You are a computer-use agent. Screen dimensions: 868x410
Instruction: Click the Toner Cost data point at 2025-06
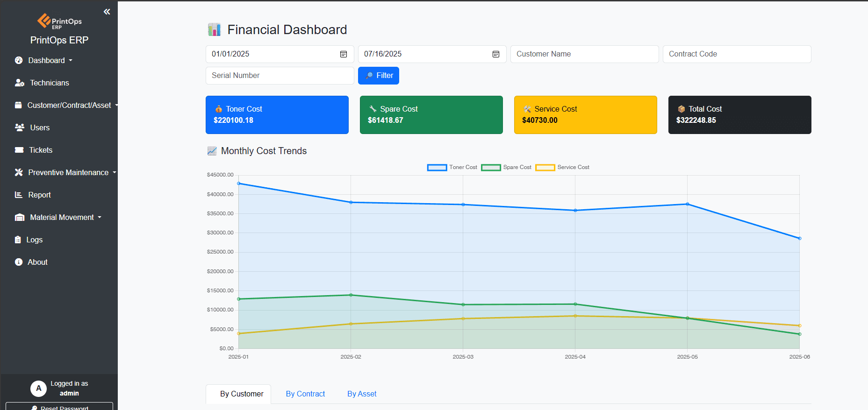point(800,239)
